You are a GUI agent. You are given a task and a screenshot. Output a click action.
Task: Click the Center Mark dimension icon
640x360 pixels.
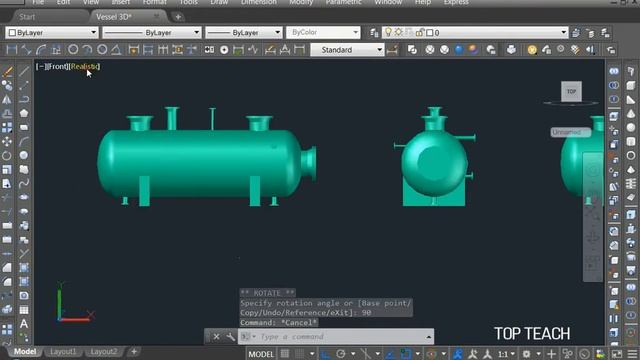pos(224,50)
